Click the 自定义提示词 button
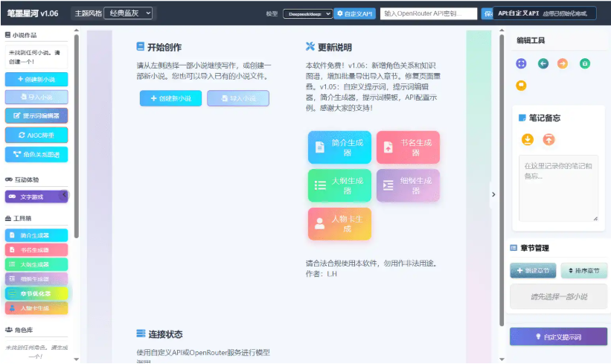 [558, 336]
